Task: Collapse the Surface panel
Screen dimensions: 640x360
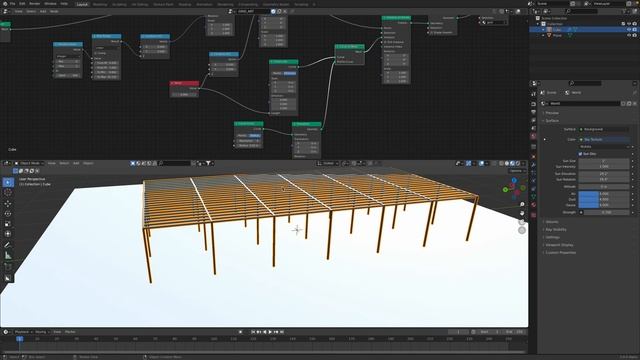Action: 552,121
